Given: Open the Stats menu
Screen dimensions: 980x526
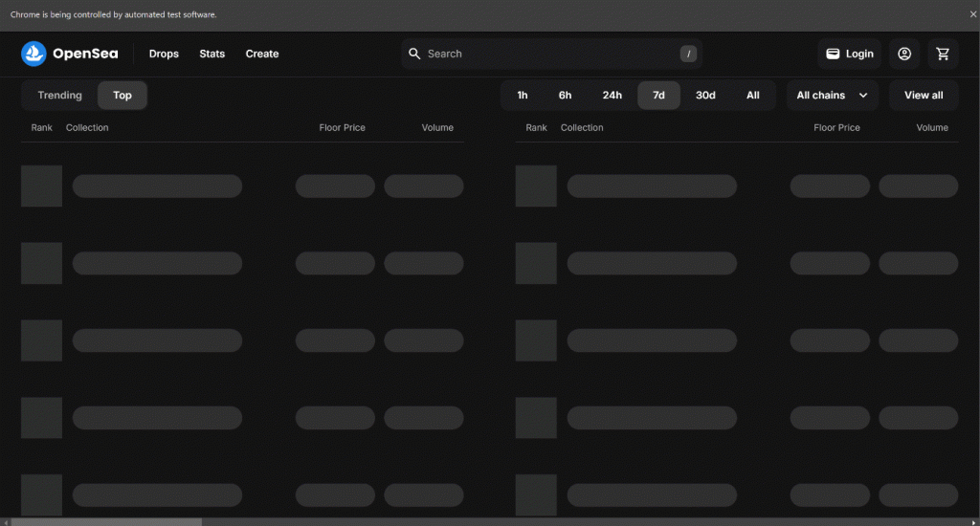Looking at the screenshot, I should coord(212,55).
